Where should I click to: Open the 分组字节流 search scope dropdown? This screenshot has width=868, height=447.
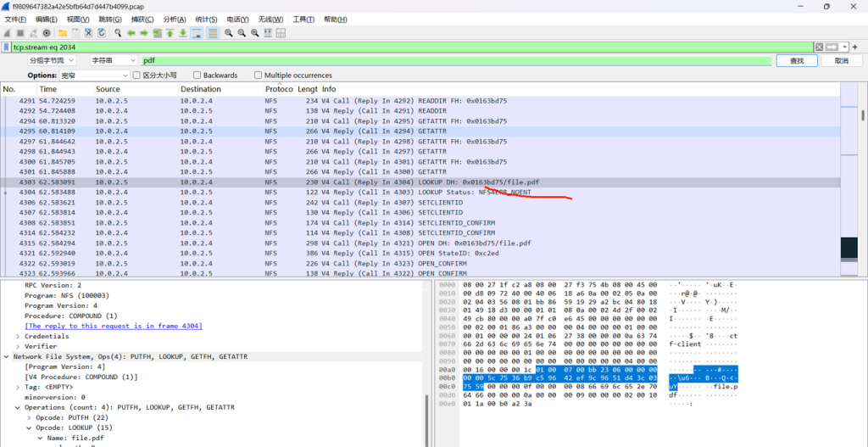52,61
